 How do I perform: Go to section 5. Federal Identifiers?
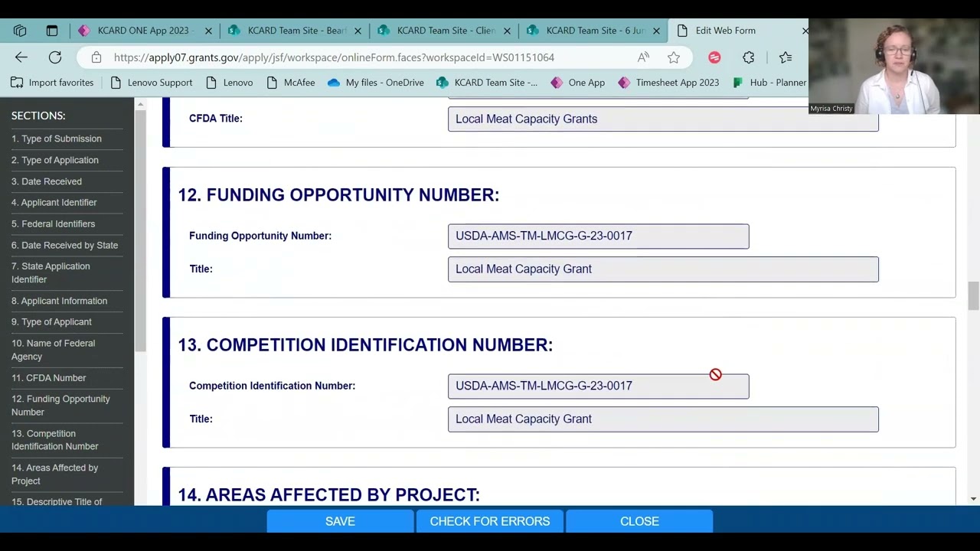(54, 223)
